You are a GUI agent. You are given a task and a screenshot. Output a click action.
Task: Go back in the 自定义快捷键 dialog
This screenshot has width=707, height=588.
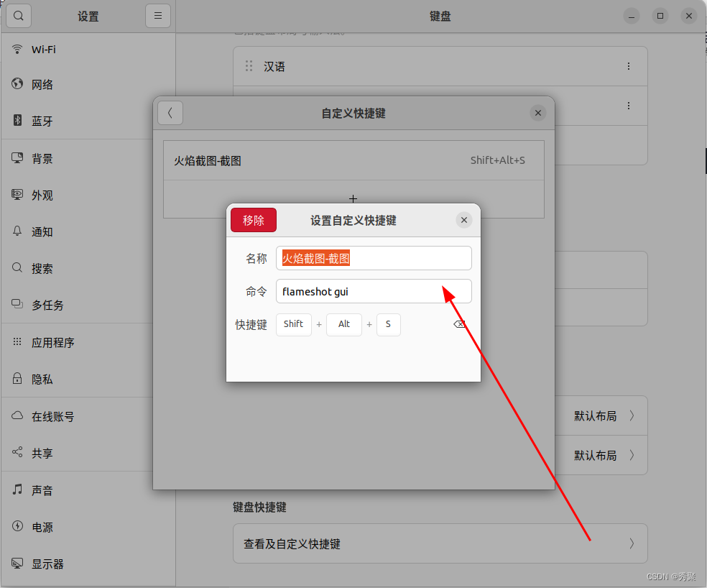click(x=170, y=113)
